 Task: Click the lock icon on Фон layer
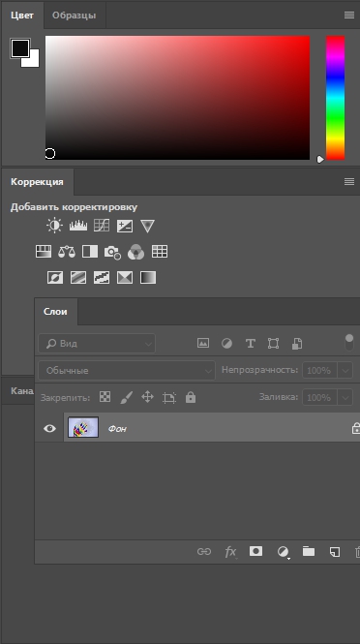[356, 428]
